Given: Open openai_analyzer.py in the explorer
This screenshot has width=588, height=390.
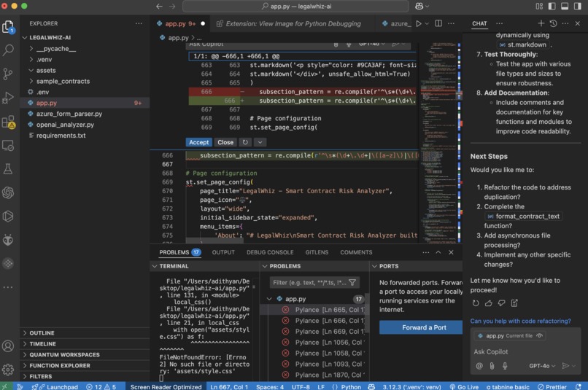Looking at the screenshot, I should 65,125.
